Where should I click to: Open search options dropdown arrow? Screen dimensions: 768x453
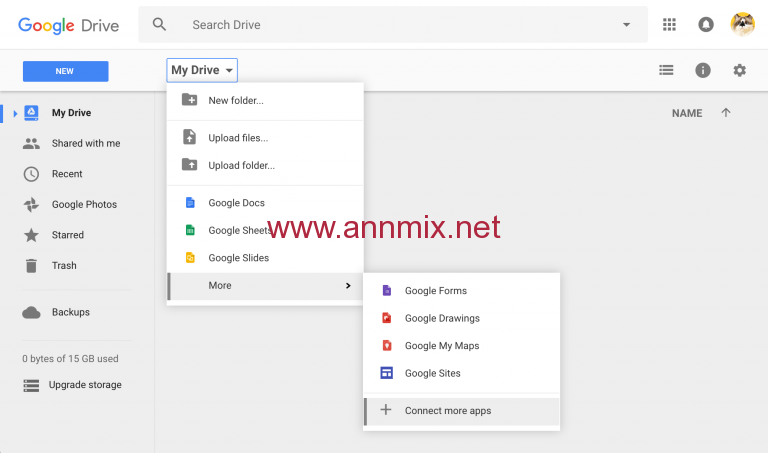coord(626,24)
